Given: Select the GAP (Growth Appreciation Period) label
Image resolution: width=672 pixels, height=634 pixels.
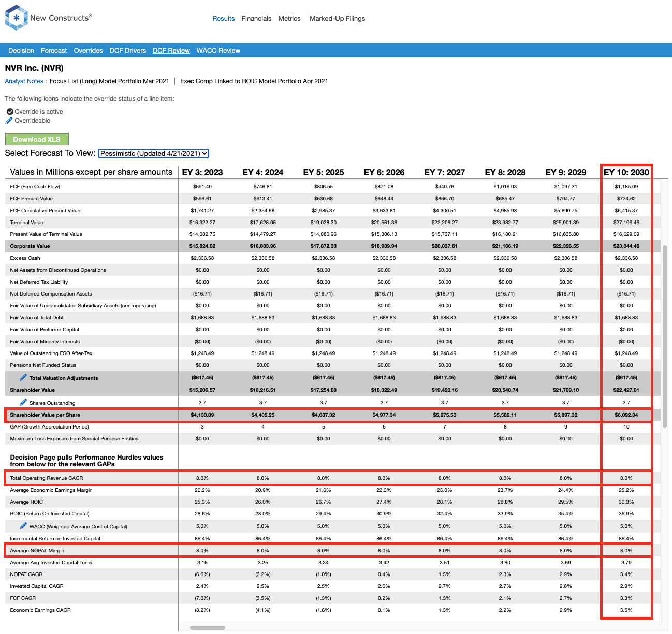Looking at the screenshot, I should tap(50, 426).
